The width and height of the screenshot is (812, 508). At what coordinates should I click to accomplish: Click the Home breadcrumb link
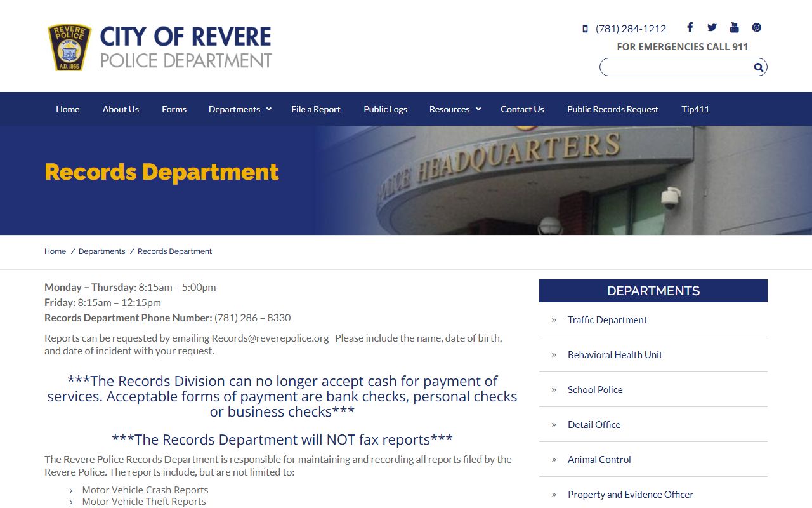click(x=55, y=251)
